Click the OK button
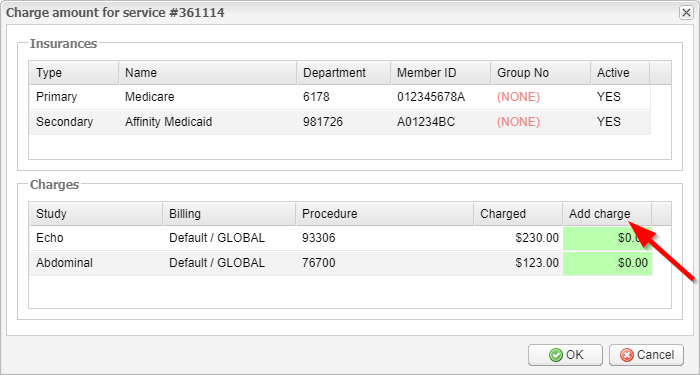Image resolution: width=700 pixels, height=375 pixels. [565, 355]
